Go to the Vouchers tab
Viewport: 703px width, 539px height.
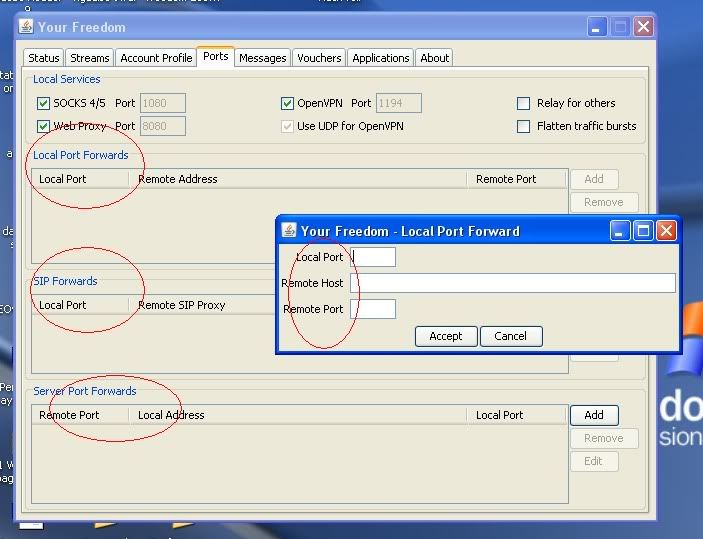click(x=319, y=58)
